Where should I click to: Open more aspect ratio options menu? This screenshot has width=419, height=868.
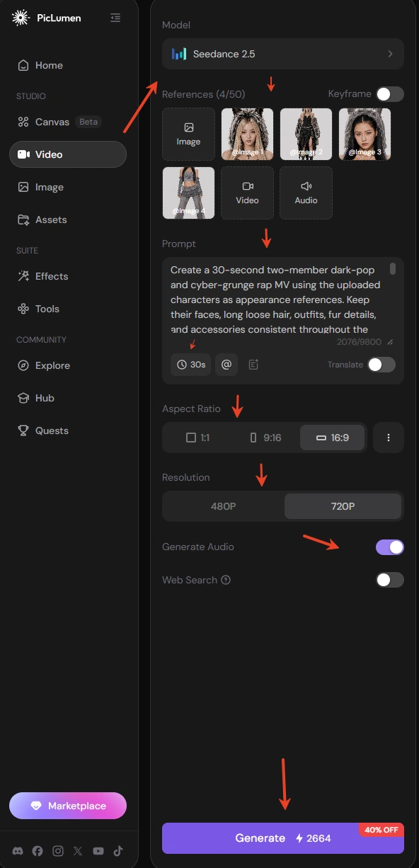389,438
